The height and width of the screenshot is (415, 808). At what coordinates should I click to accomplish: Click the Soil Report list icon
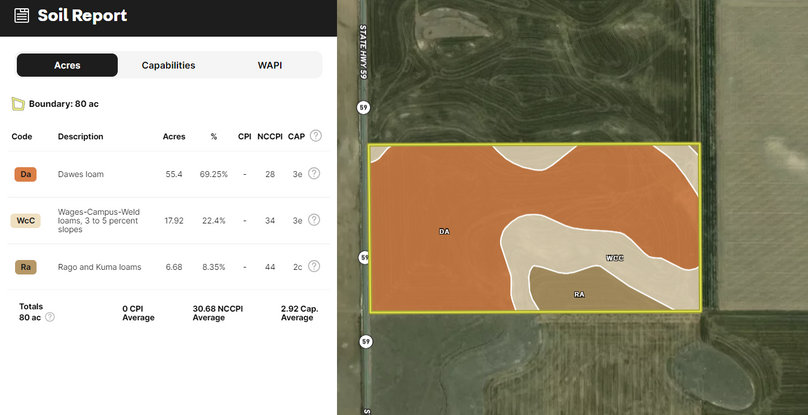21,16
